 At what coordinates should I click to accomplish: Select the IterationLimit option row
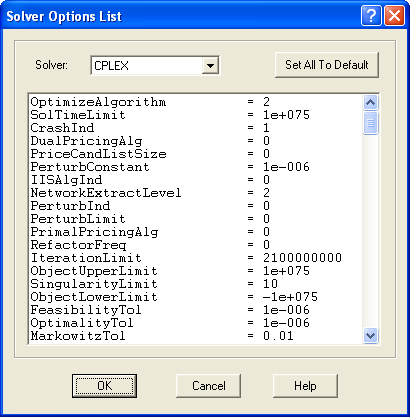(196, 258)
